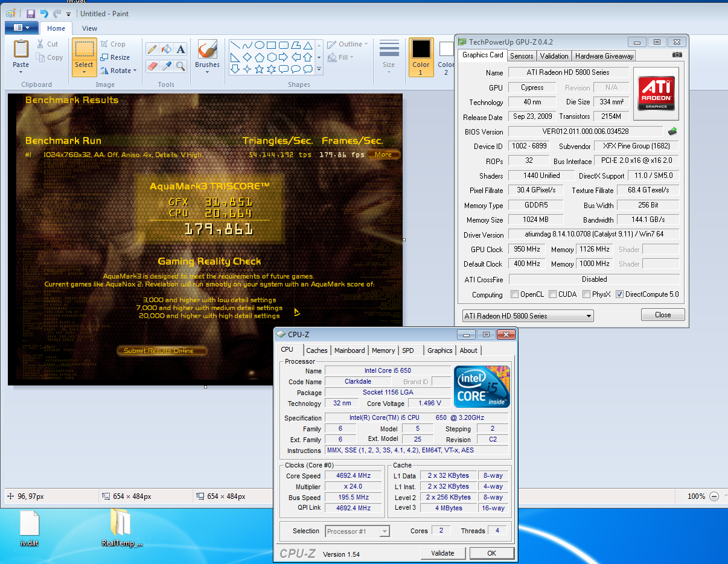Choose the Diamond shape

247,57
